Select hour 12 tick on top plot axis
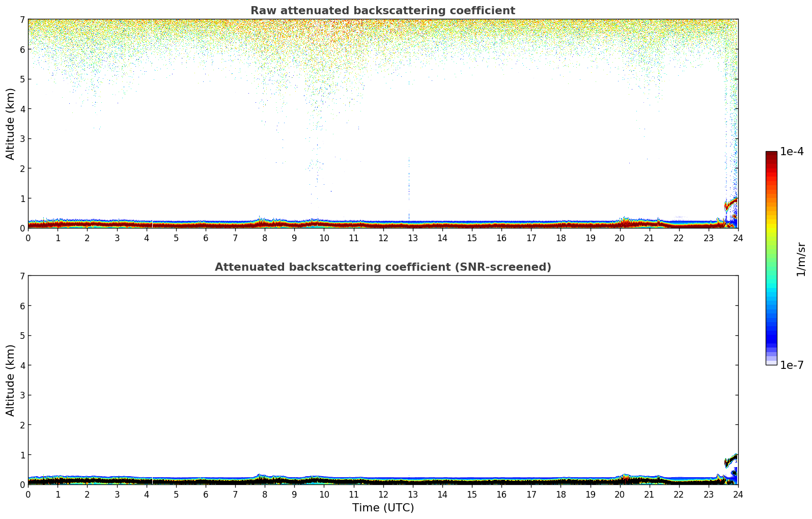The width and height of the screenshot is (812, 519). pyautogui.click(x=383, y=238)
